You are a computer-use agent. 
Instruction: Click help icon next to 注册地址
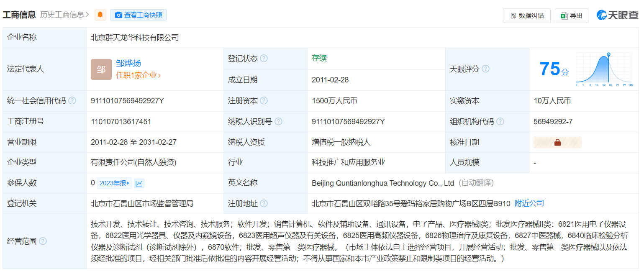264,204
